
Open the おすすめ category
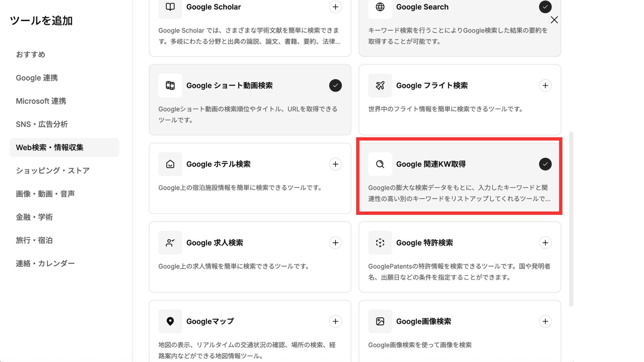point(31,54)
